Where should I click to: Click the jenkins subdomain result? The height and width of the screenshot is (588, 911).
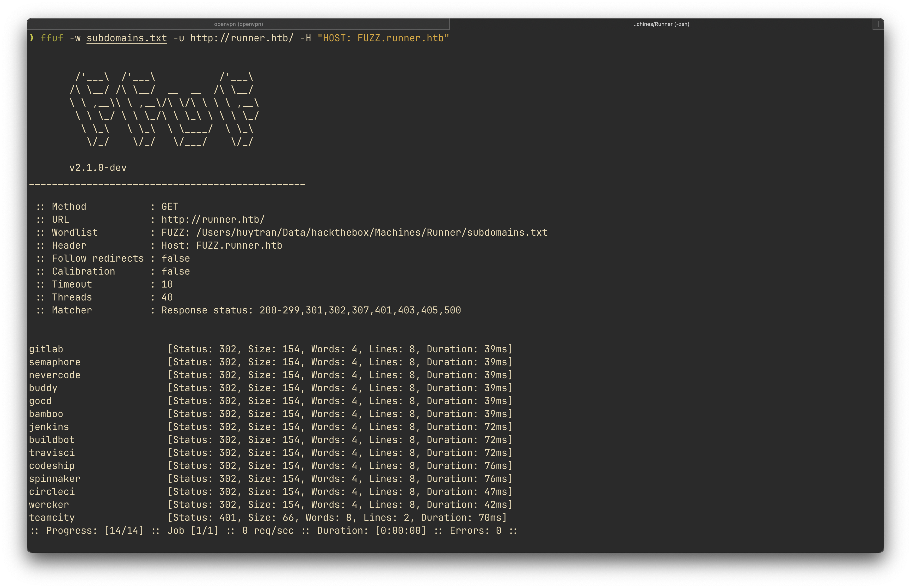pos(49,427)
